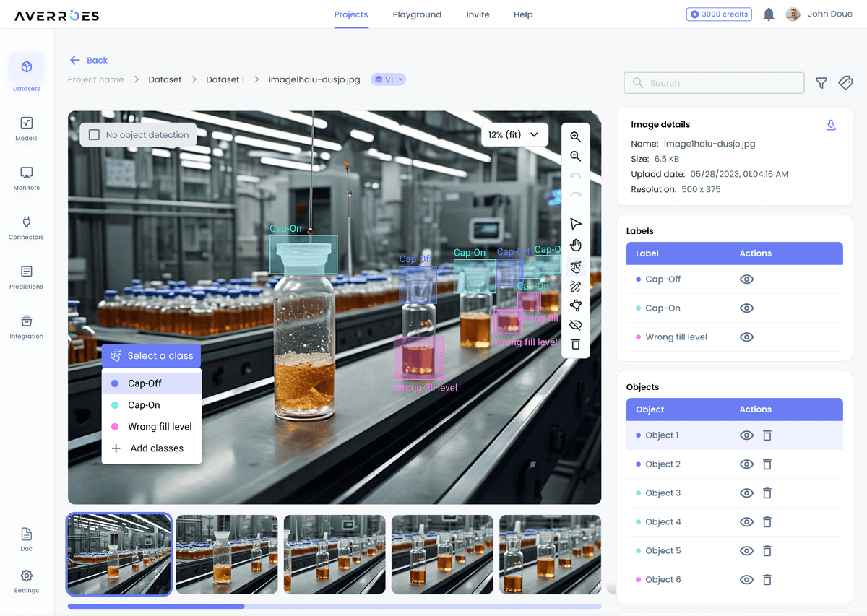
Task: Select the pointer selection tool
Action: point(576,223)
